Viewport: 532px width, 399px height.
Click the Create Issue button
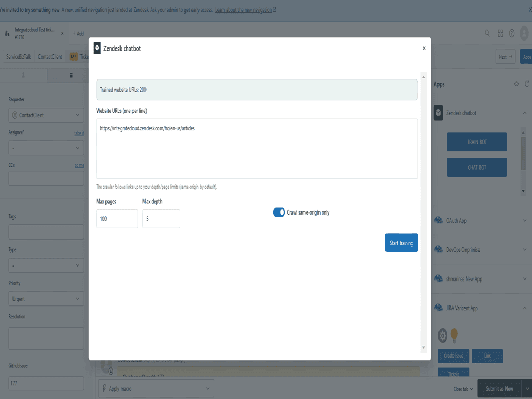tap(453, 356)
